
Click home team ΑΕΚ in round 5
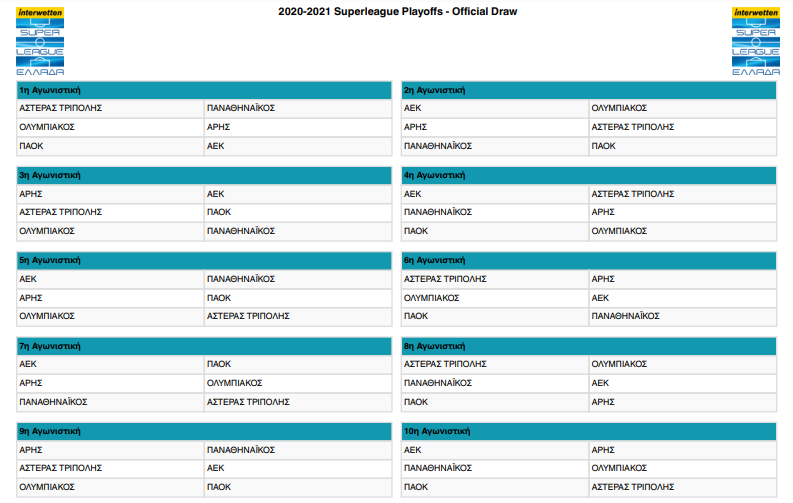click(x=28, y=279)
